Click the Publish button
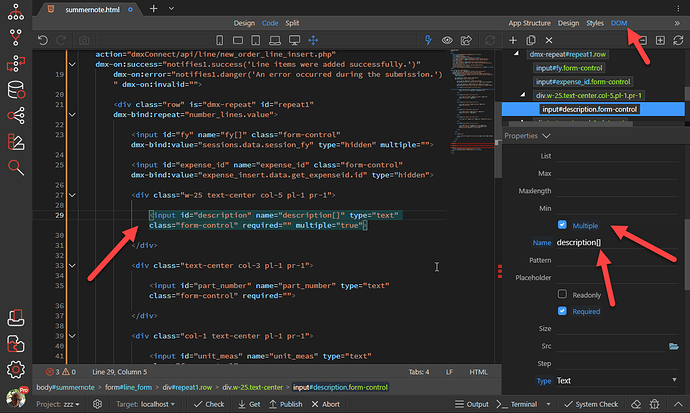Image resolution: width=690 pixels, height=413 pixels. (286, 404)
